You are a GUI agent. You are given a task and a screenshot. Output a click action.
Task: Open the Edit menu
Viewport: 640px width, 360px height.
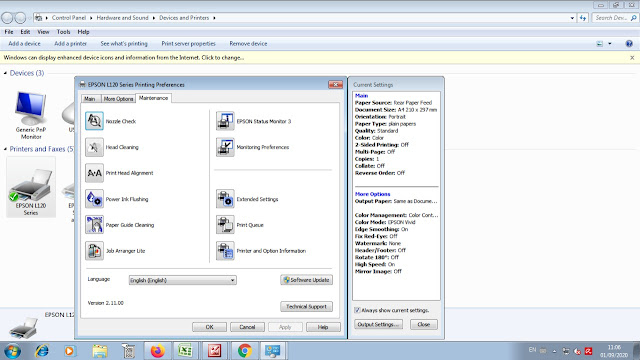pos(25,32)
